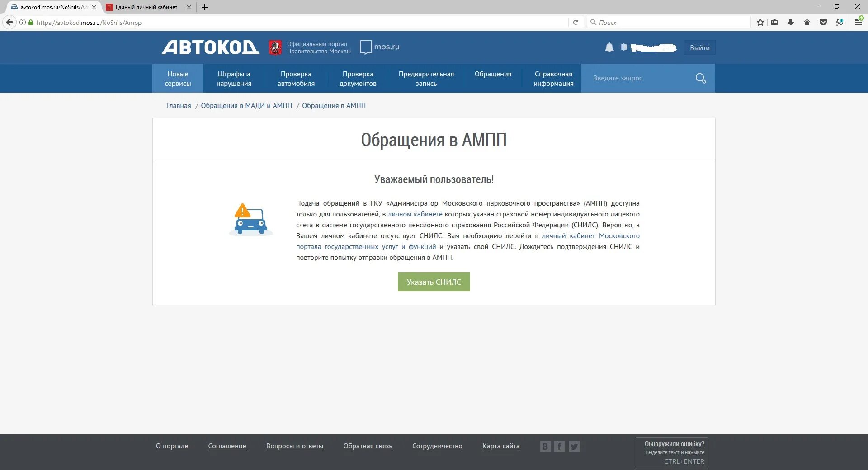Go back with the browser back arrow
The image size is (868, 470).
pos(9,22)
